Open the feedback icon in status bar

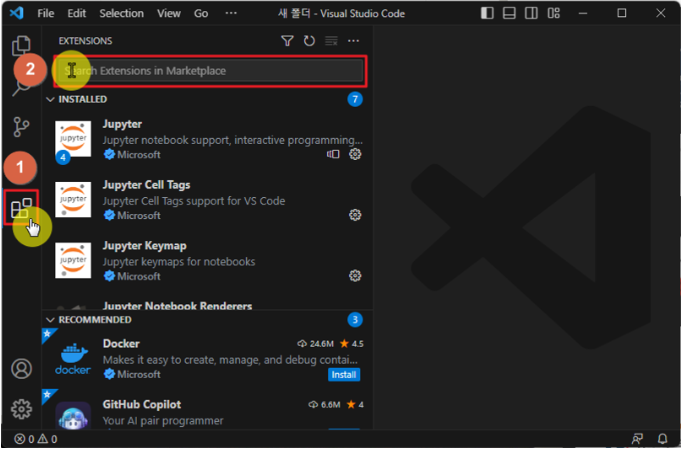(x=638, y=440)
